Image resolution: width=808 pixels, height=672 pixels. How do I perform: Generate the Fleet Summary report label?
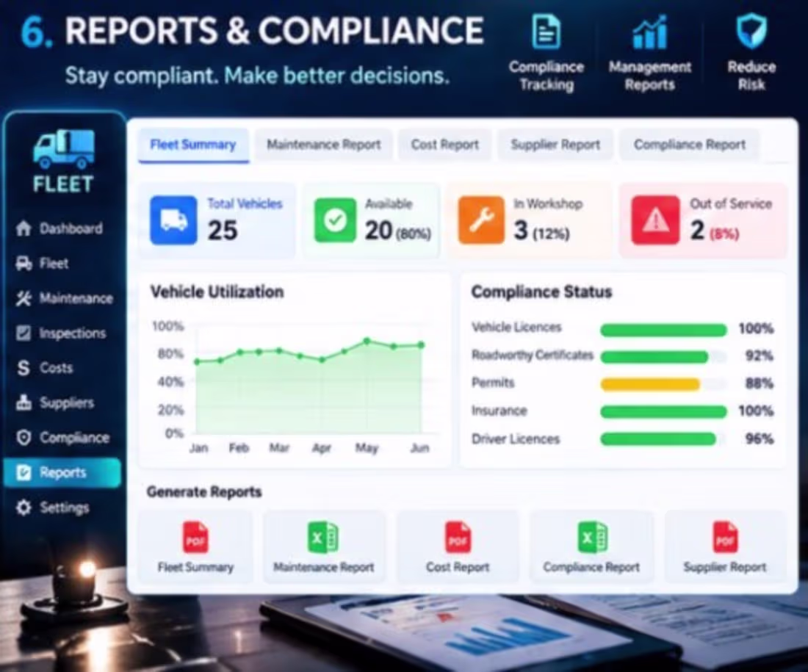pyautogui.click(x=196, y=567)
